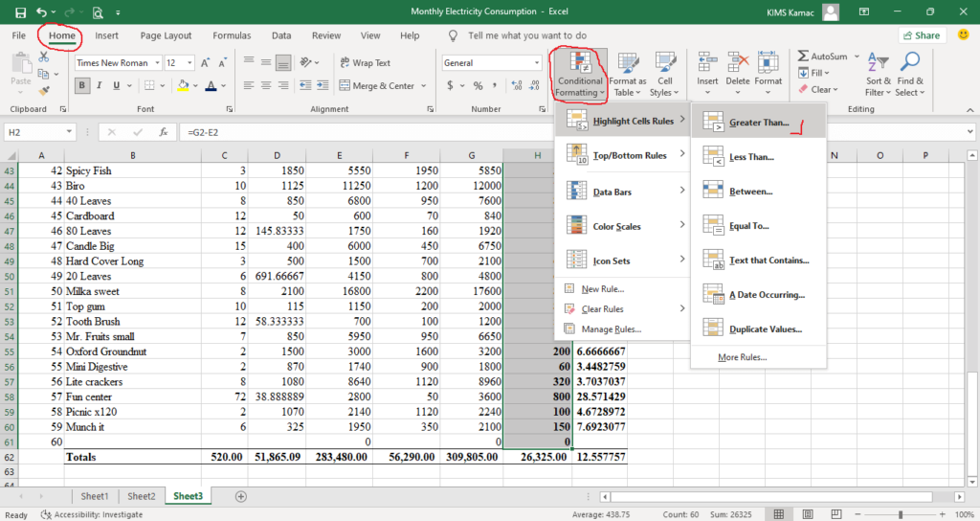Viewport: 980px width, 521px height.
Task: Switch to Page Break Preview in status bar
Action: [x=836, y=514]
